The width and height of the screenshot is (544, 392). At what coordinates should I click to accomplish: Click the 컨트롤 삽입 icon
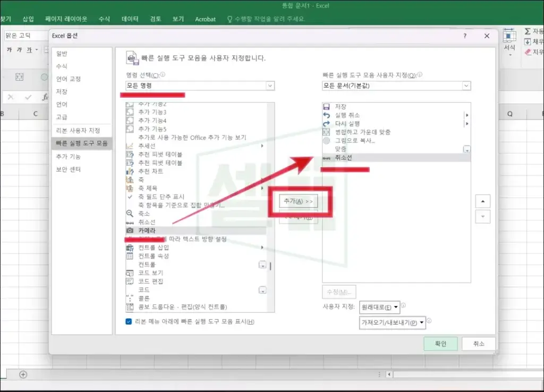tap(130, 248)
